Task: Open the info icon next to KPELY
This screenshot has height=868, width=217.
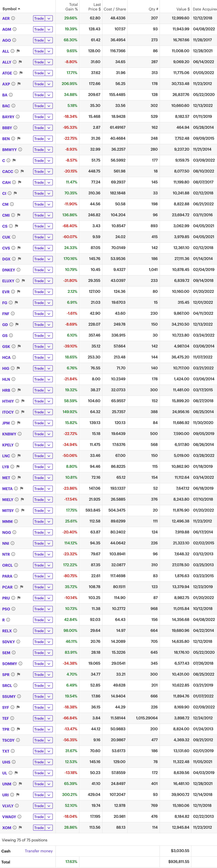Action: click(x=17, y=444)
